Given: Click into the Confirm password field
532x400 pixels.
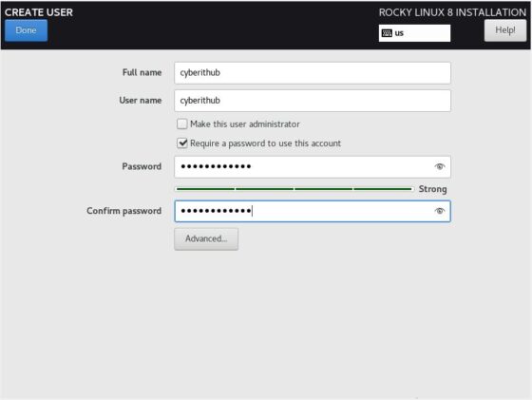Looking at the screenshot, I should pyautogui.click(x=313, y=211).
